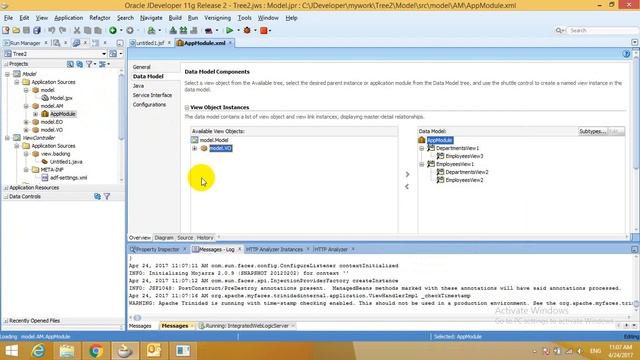The height and width of the screenshot is (360, 640).
Task: Click the shuttle left arrow button
Action: (407, 187)
